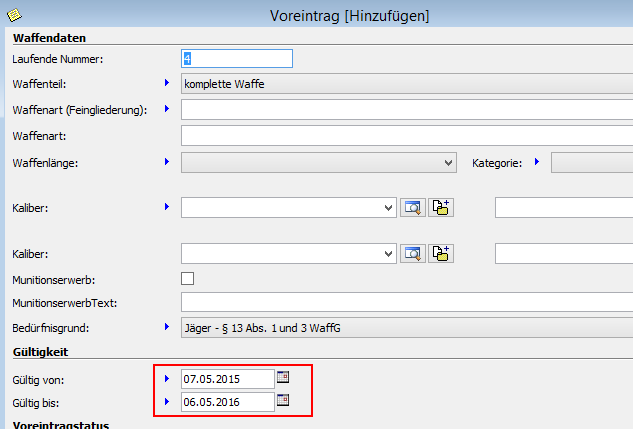Click the Gültig bis date field

tap(227, 401)
